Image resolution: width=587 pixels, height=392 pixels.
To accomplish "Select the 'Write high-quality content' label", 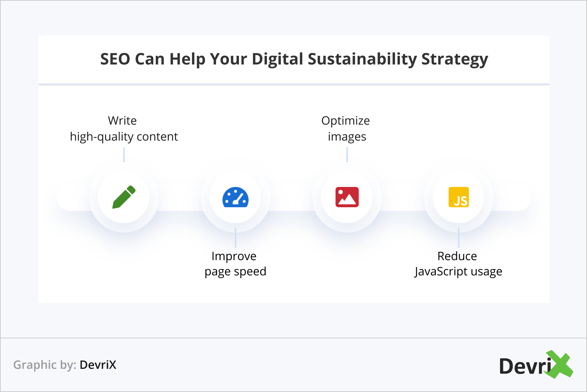I will (x=124, y=129).
